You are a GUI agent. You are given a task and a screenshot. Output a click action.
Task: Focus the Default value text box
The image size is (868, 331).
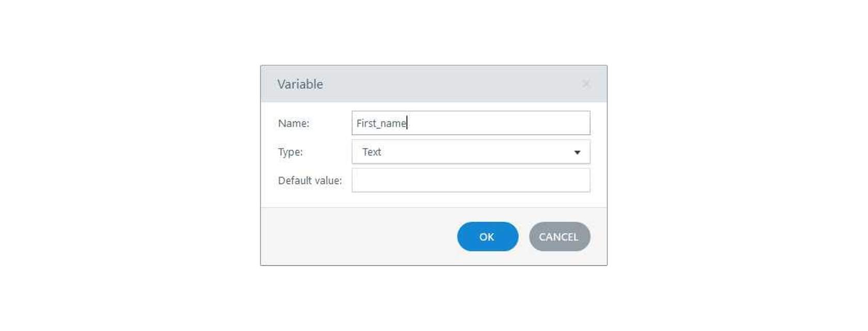point(471,180)
